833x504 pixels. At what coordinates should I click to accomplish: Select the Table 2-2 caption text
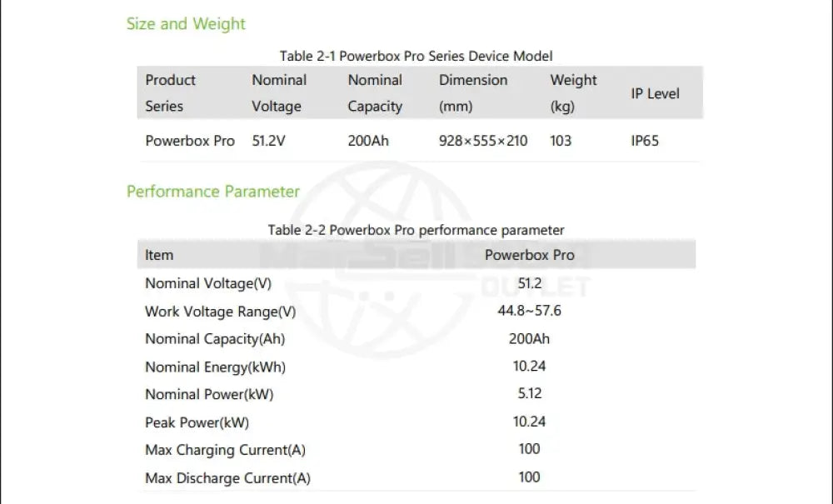pyautogui.click(x=416, y=230)
